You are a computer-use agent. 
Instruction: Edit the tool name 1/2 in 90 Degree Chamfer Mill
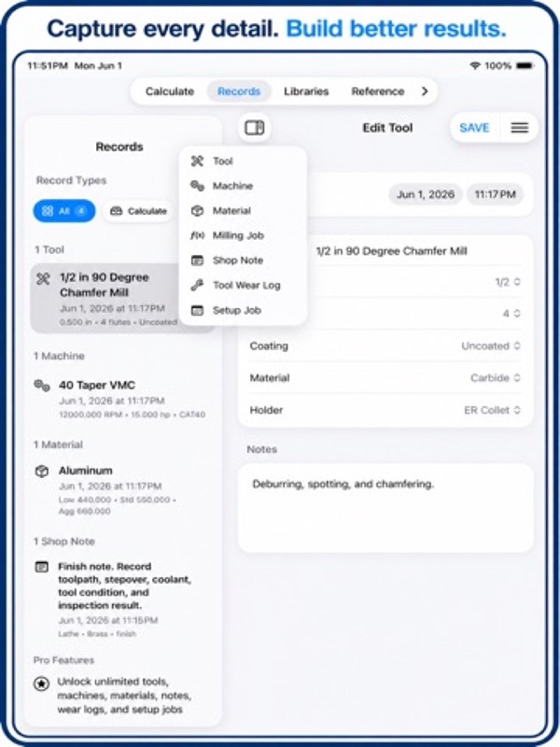coord(391,251)
